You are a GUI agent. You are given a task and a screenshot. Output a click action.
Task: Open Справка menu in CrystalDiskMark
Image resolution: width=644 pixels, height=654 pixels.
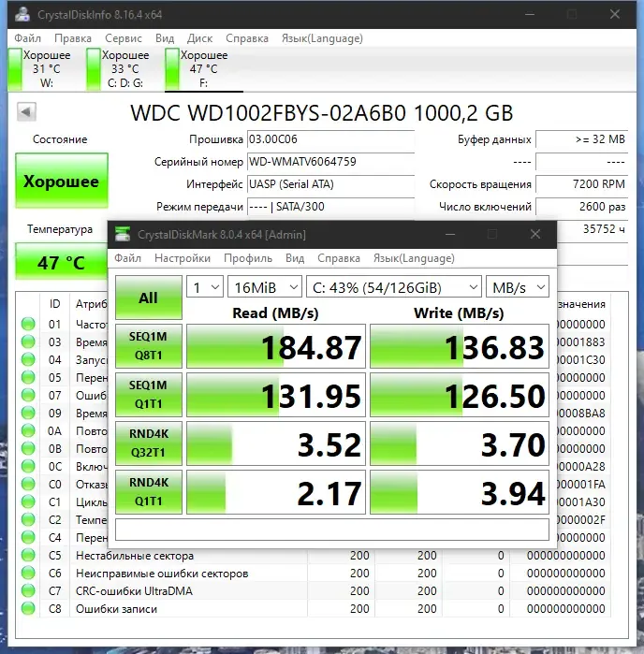click(x=339, y=258)
